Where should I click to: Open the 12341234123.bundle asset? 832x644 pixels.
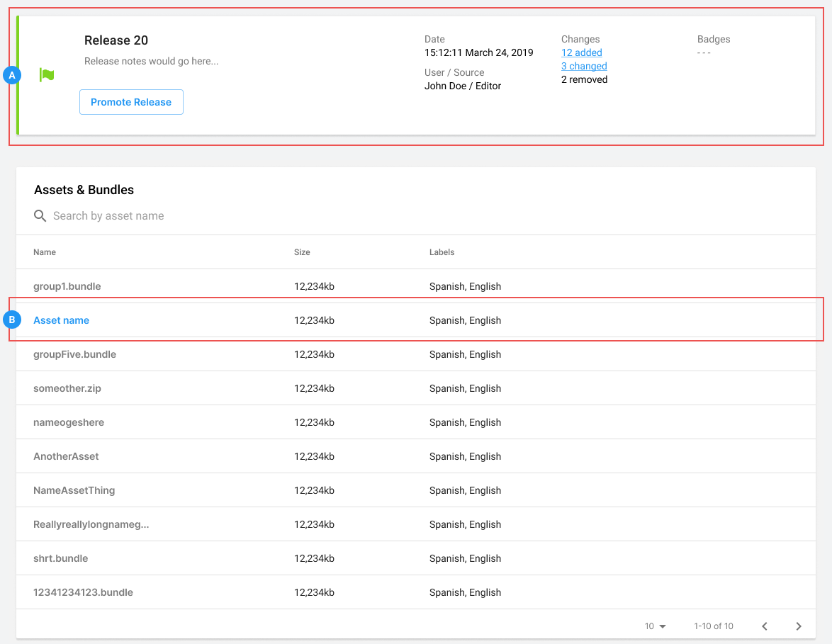[x=83, y=592]
